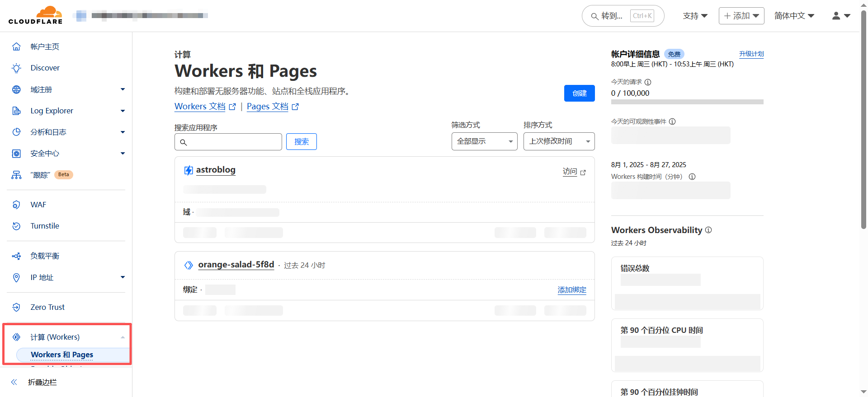Click the orange-salad-5f8d Worker icon

[189, 265]
